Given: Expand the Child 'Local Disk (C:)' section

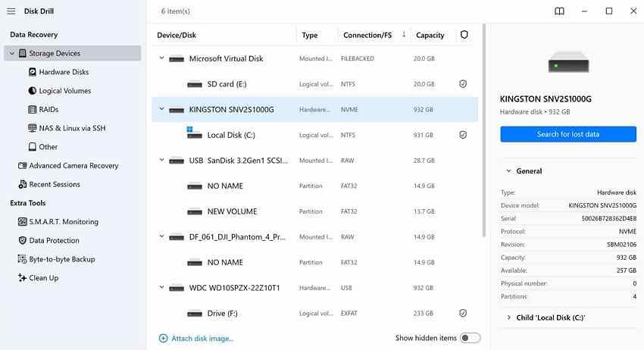Looking at the screenshot, I should click(x=508, y=317).
